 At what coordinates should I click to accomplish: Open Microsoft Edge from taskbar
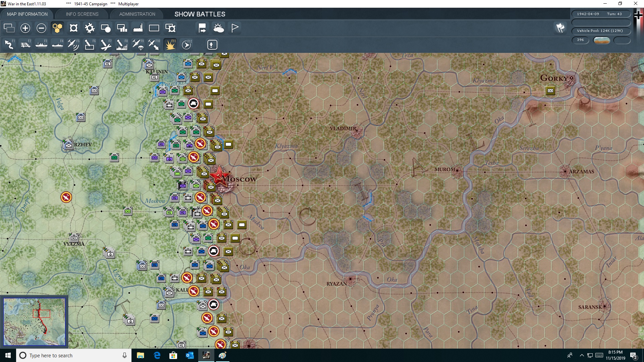(157, 355)
